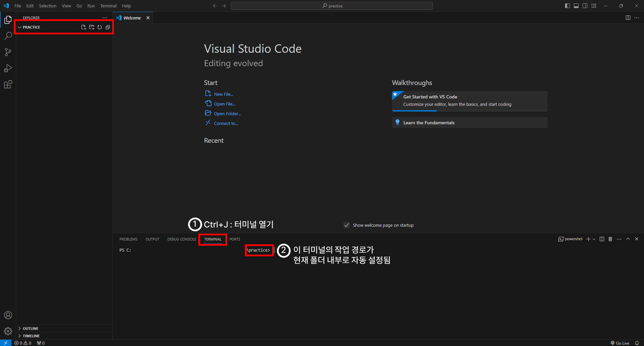
Task: Open remote window button in status bar
Action: pyautogui.click(x=5, y=343)
